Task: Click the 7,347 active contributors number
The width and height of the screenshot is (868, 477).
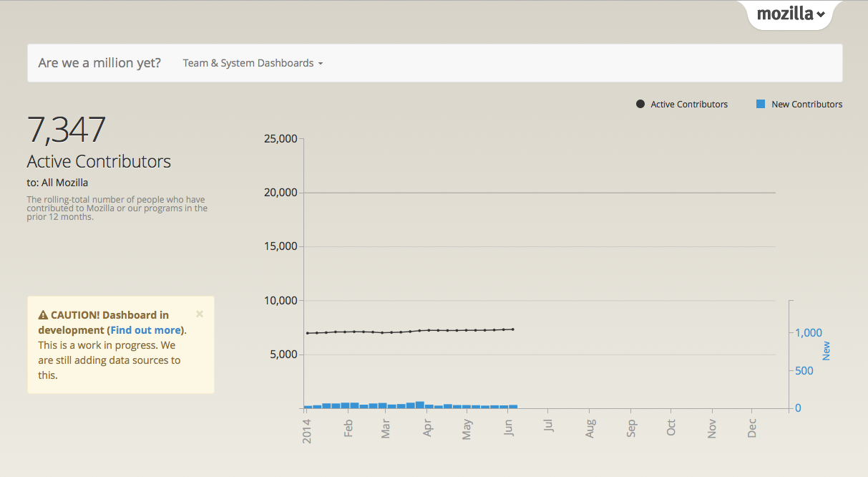Action: (66, 130)
